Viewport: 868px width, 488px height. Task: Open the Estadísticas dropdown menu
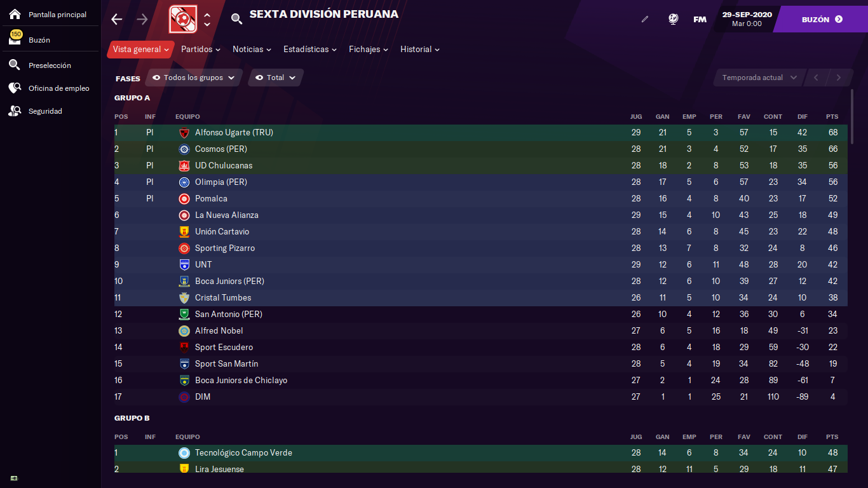(310, 49)
